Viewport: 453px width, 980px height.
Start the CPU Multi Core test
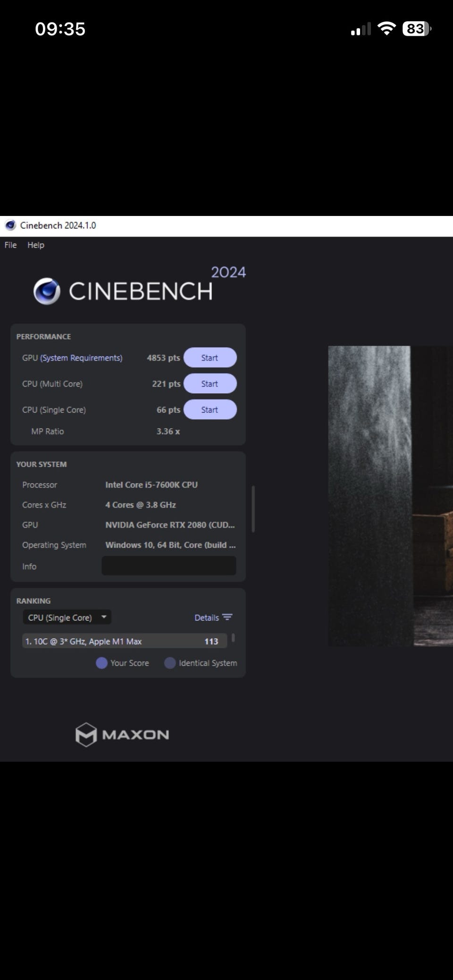point(210,383)
